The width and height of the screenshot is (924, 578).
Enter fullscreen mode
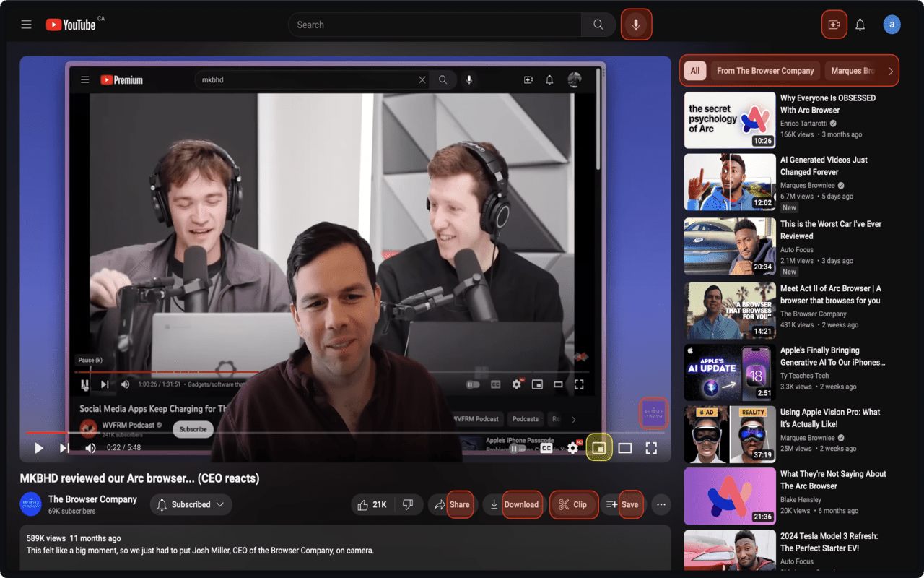pos(651,448)
